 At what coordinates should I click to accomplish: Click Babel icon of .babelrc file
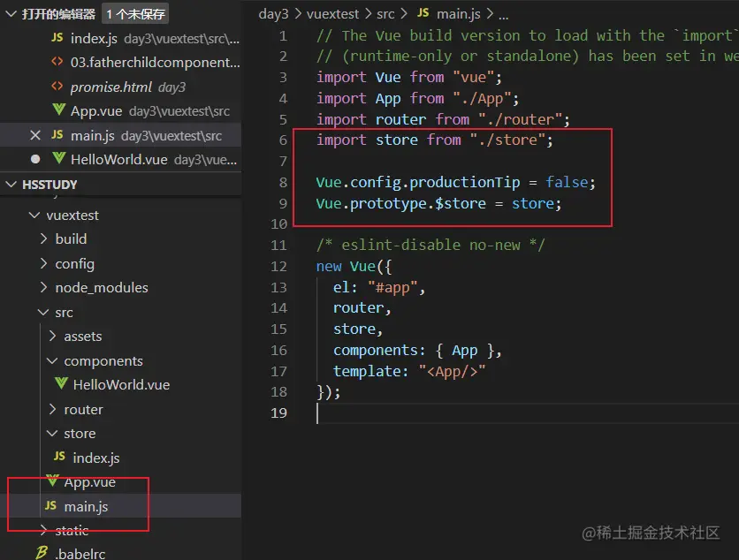click(x=42, y=552)
